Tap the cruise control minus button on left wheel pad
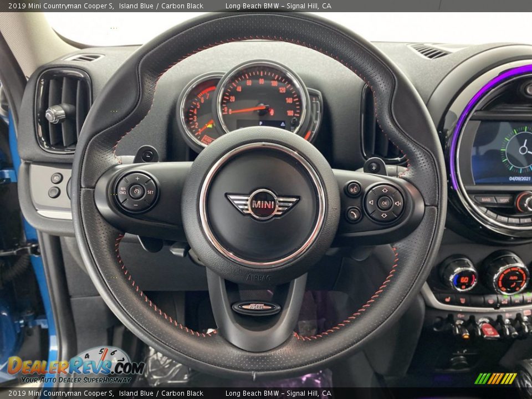The height and width of the screenshot is (399, 532). (136, 205)
